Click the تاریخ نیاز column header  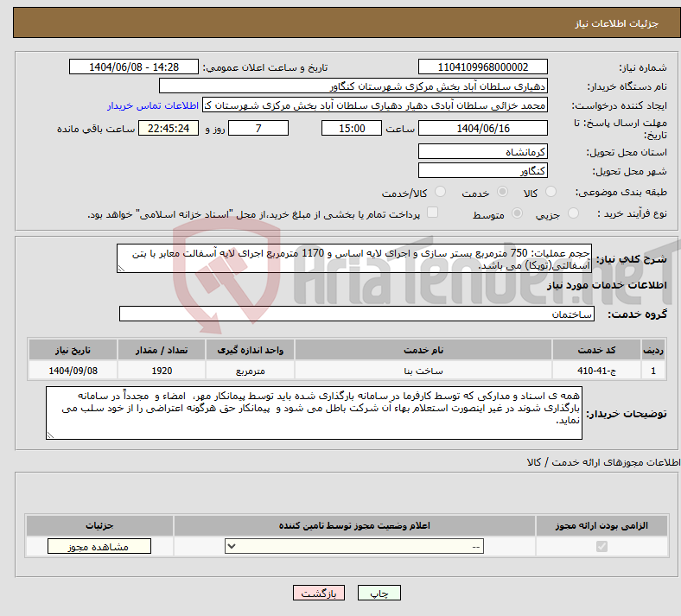73,350
